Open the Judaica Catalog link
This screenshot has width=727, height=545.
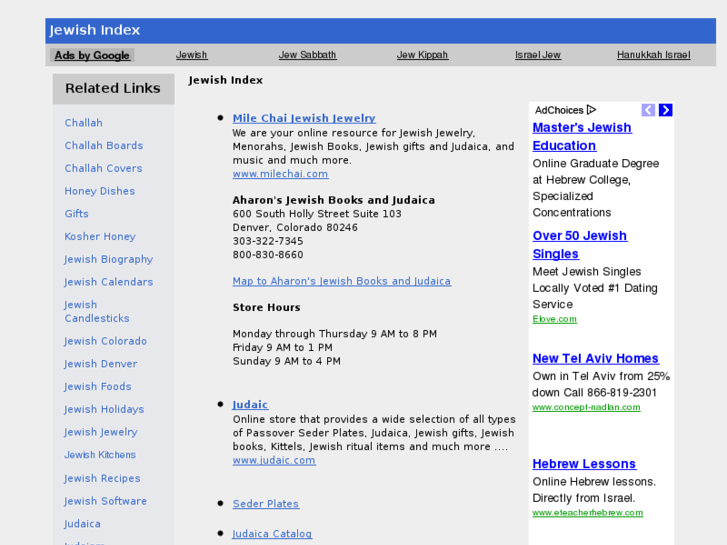tap(272, 534)
